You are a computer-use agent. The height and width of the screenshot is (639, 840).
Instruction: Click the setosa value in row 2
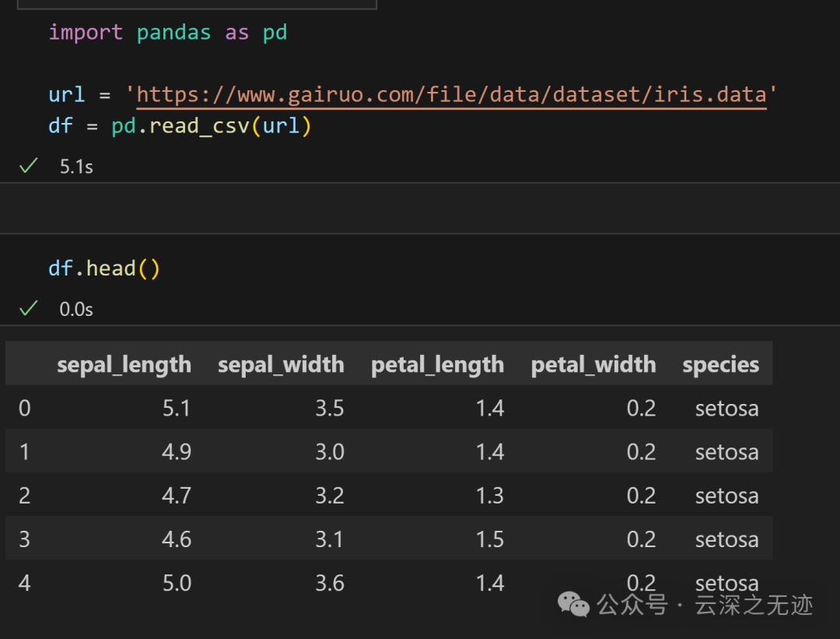coord(726,496)
